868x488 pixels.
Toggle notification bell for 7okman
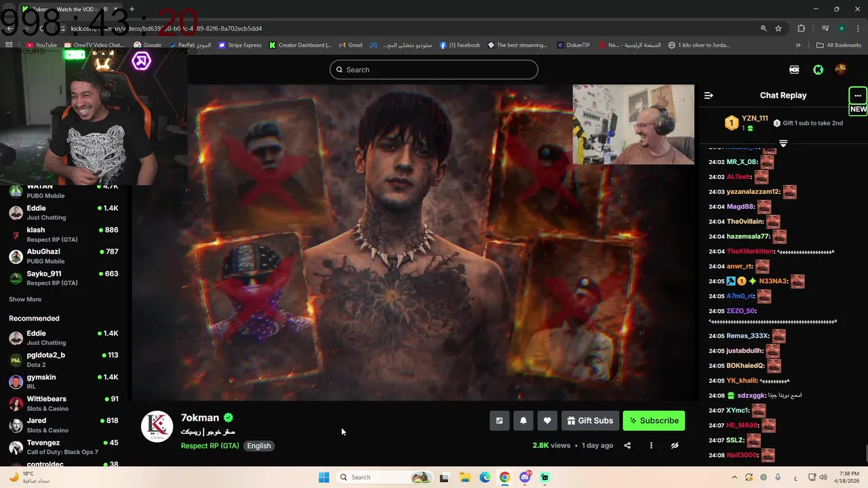tap(523, 420)
